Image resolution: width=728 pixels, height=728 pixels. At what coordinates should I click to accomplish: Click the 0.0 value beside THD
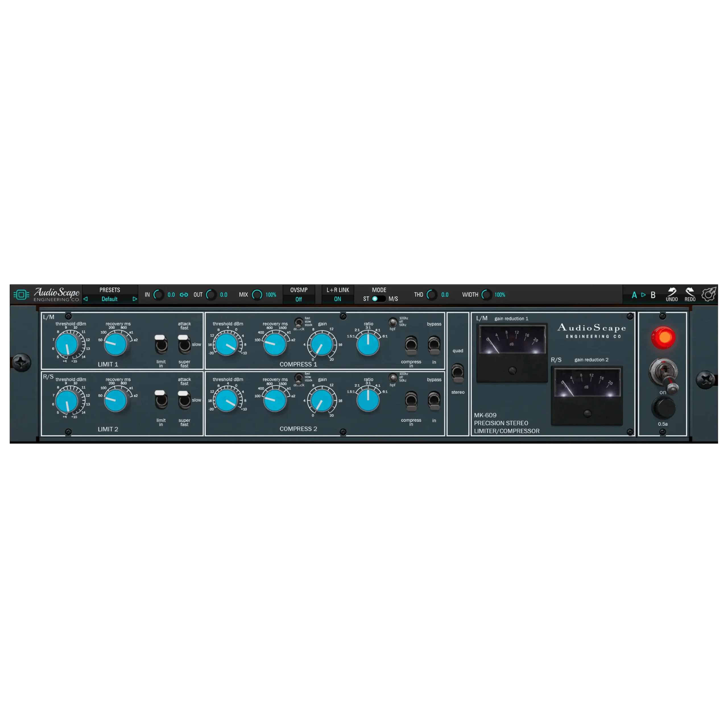click(x=445, y=295)
